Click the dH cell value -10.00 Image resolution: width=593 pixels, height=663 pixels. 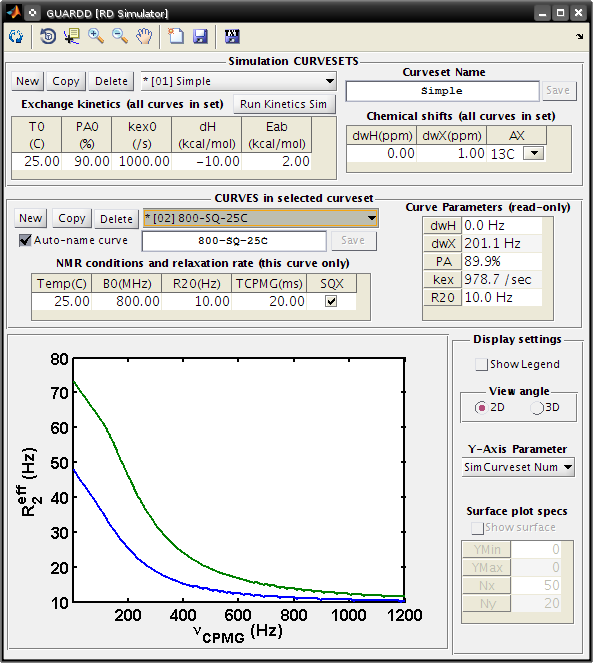pos(207,161)
